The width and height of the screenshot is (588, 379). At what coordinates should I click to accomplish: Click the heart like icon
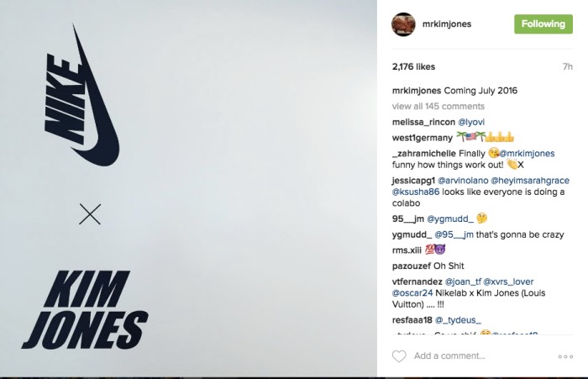[399, 356]
